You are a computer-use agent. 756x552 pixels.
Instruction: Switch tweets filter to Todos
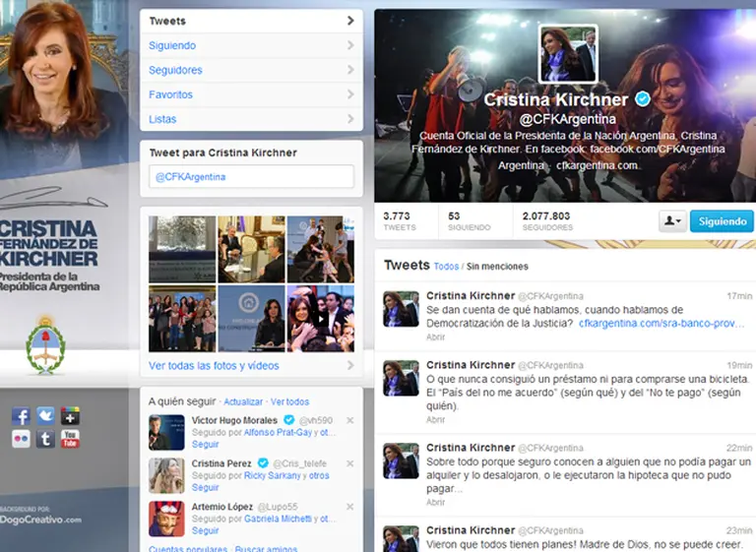click(446, 267)
